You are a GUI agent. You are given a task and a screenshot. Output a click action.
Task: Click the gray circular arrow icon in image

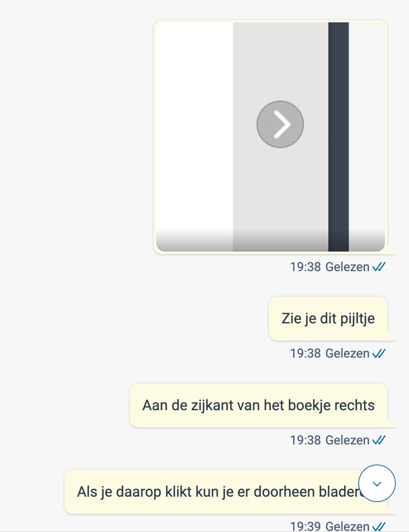pyautogui.click(x=280, y=124)
